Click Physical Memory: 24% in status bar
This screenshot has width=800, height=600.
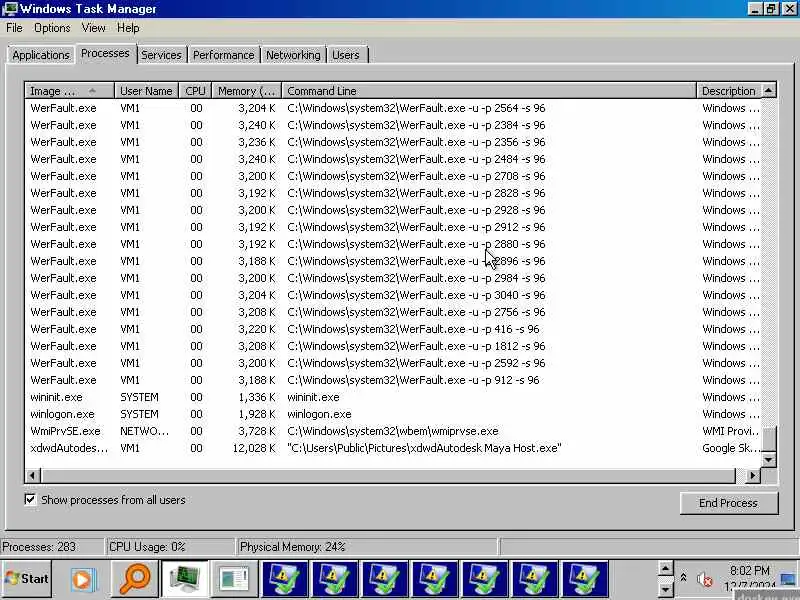click(x=292, y=547)
